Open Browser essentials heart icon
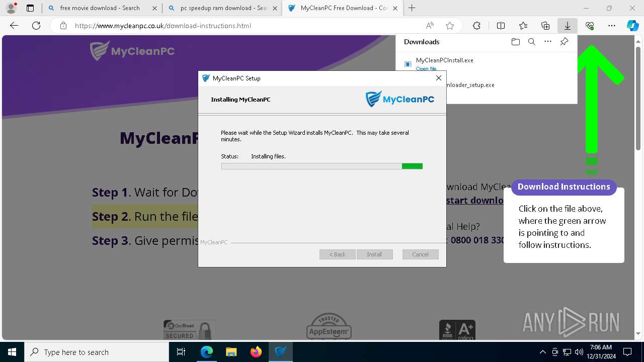This screenshot has height=362, width=644. click(590, 26)
